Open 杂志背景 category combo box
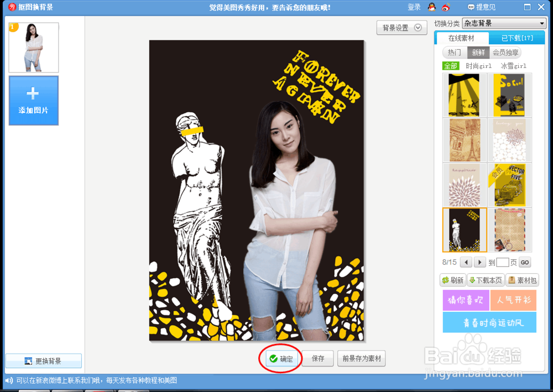This screenshot has width=553, height=392. tap(504, 24)
